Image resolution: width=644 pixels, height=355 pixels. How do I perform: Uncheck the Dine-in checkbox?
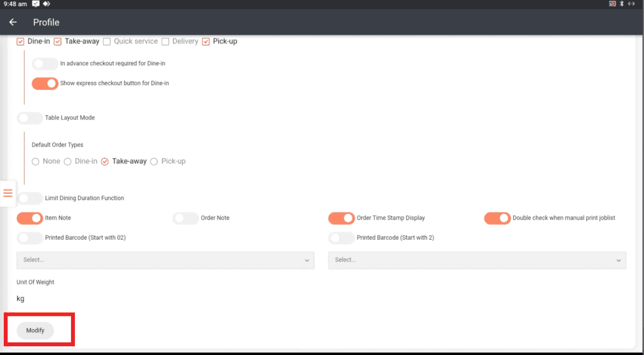[21, 42]
